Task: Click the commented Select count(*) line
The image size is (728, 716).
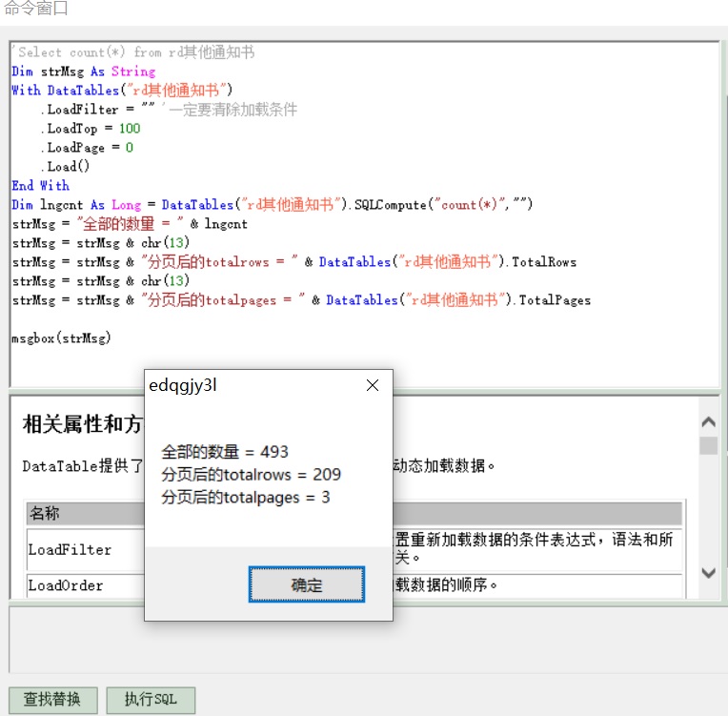Action: coord(133,52)
